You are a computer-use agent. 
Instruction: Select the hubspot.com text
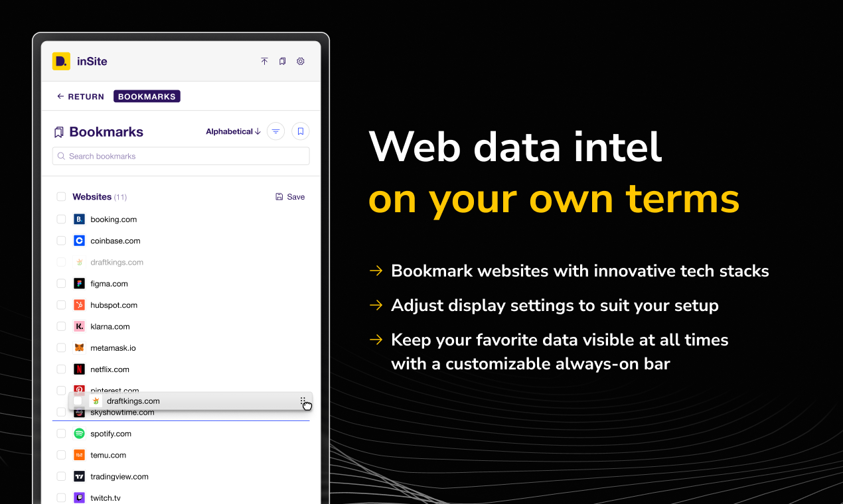[x=114, y=305]
